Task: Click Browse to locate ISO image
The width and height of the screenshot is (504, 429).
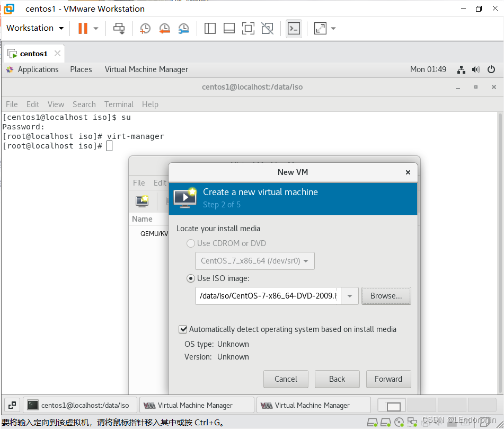Action: (x=386, y=296)
